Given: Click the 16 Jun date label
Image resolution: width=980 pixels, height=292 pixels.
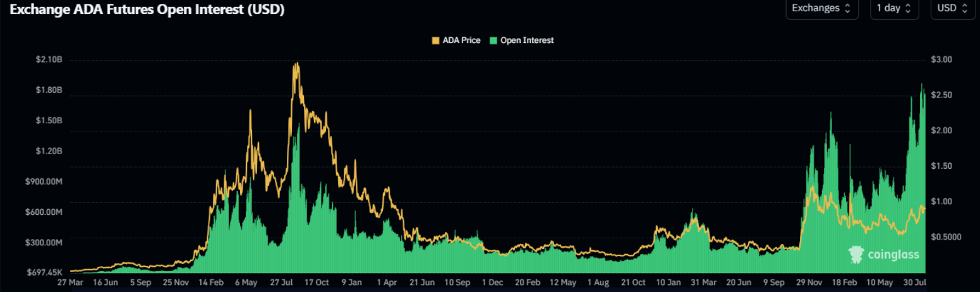Looking at the screenshot, I should coord(106,283).
